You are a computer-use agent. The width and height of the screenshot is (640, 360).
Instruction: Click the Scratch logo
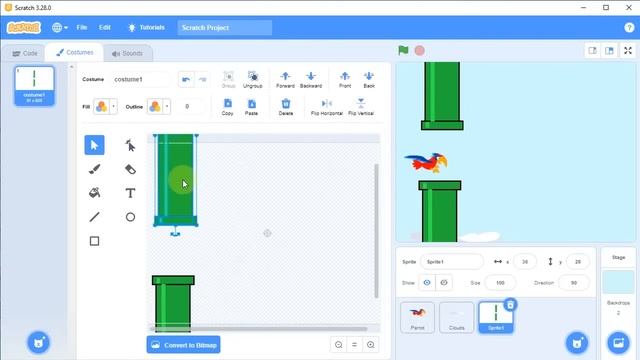pyautogui.click(x=24, y=27)
